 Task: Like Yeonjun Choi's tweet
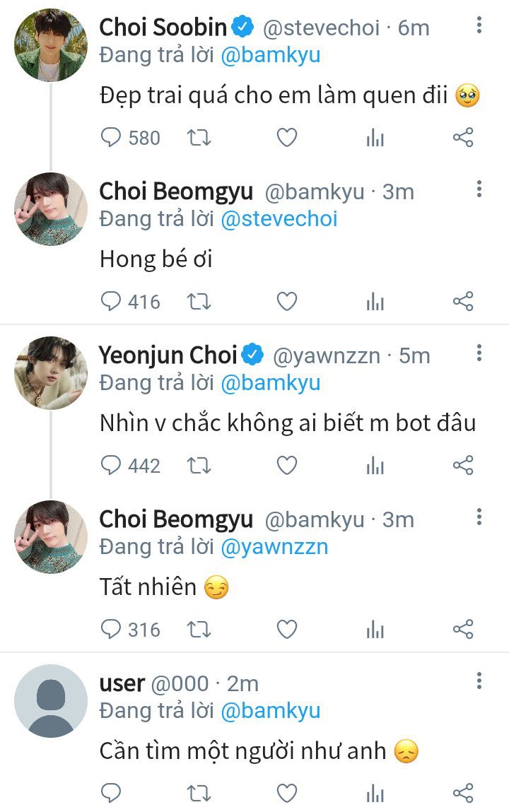pyautogui.click(x=287, y=466)
